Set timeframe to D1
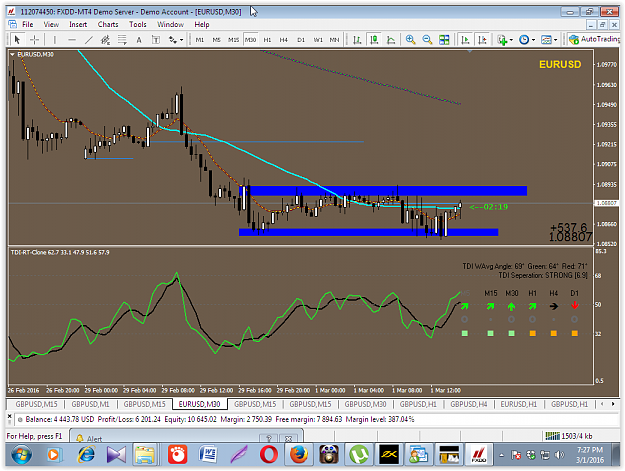This screenshot has width=625, height=471. 301,40
